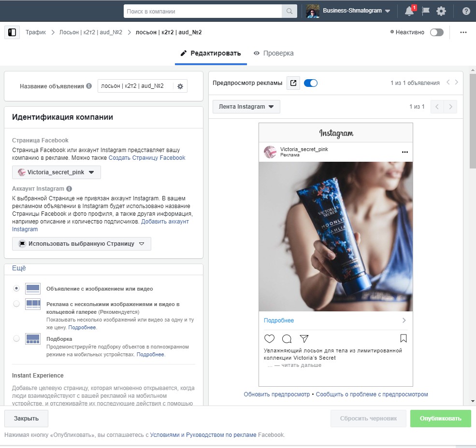Click the ad name input field
Viewport: 476px width, 448px height.
135,86
